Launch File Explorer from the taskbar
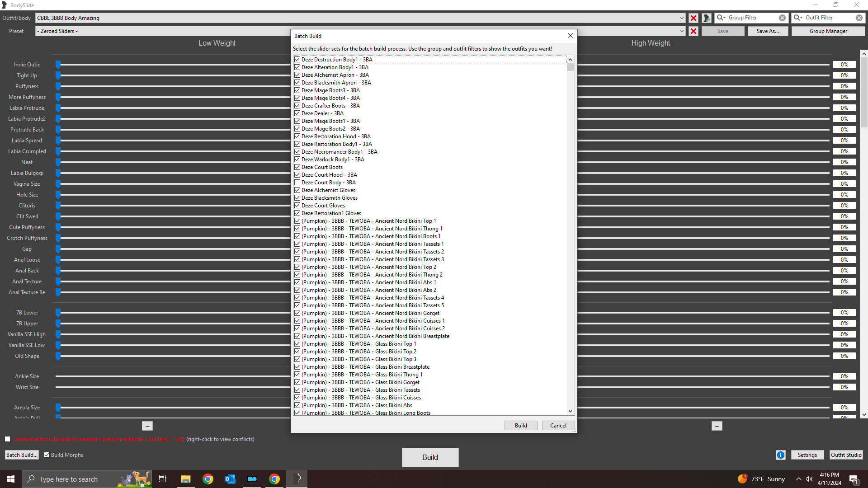 pyautogui.click(x=185, y=479)
